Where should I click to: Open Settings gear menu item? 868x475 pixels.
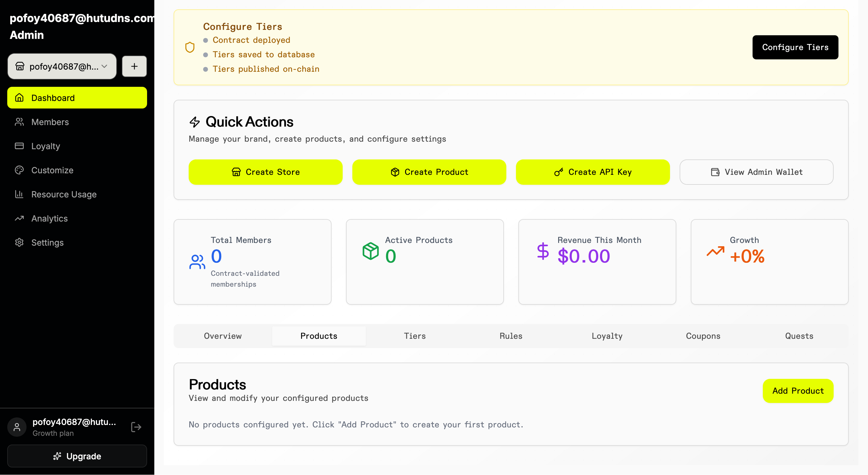tap(47, 243)
